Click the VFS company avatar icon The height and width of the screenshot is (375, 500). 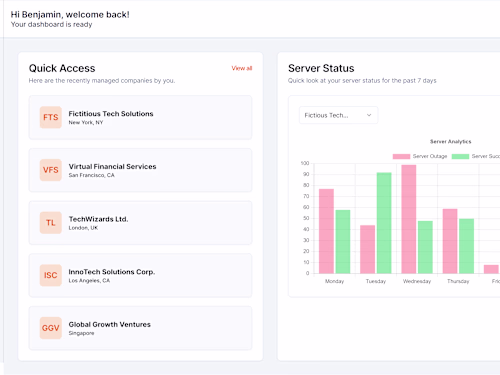[51, 170]
